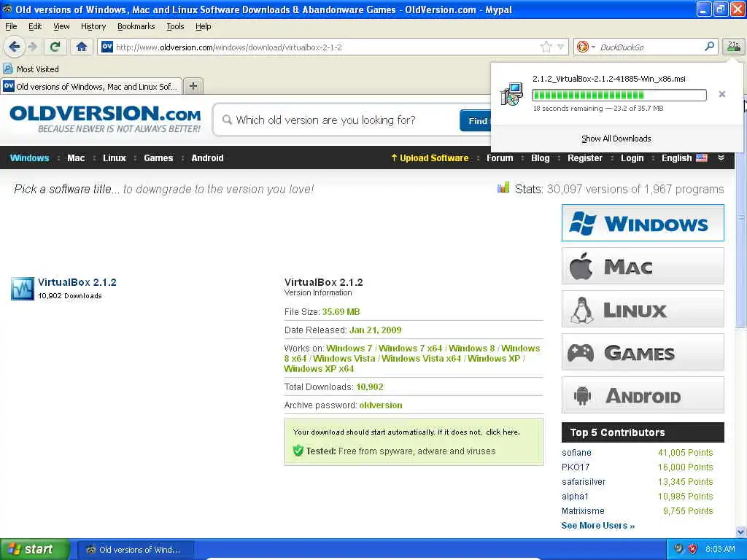This screenshot has height=560, width=747.
Task: Select the Old versions of Windows tab
Action: tap(91, 86)
